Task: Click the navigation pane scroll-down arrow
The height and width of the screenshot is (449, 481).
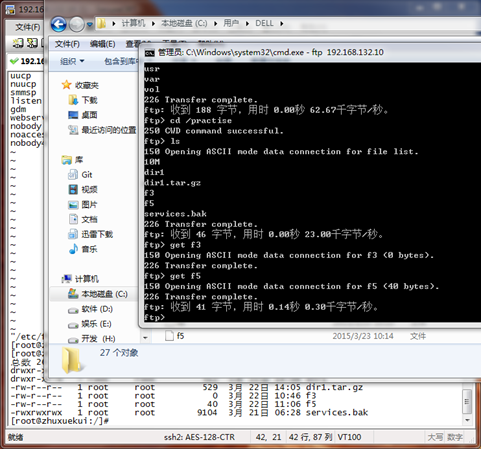Action: click(x=145, y=338)
